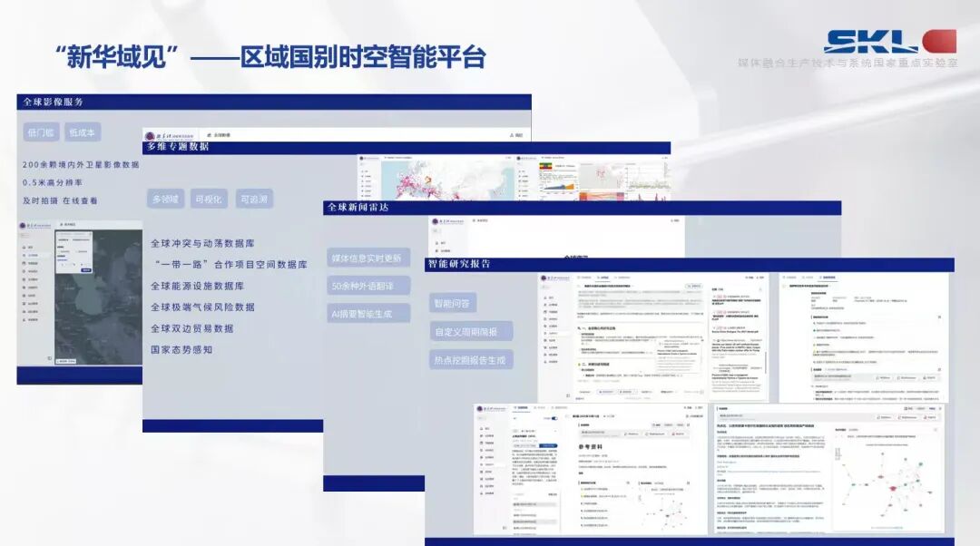Click the SKL laboratory logo
This screenshot has width=980, height=546.
click(x=889, y=41)
